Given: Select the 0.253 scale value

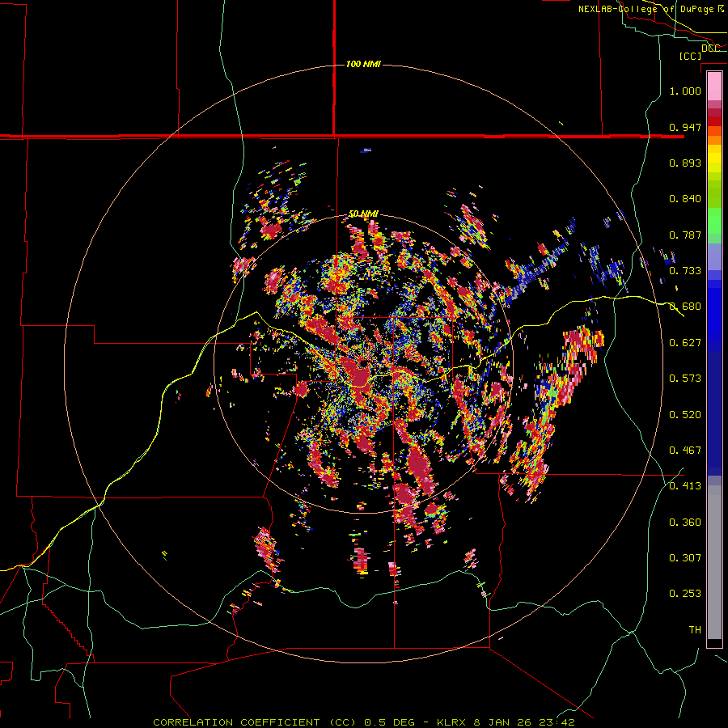Looking at the screenshot, I should click(685, 594).
